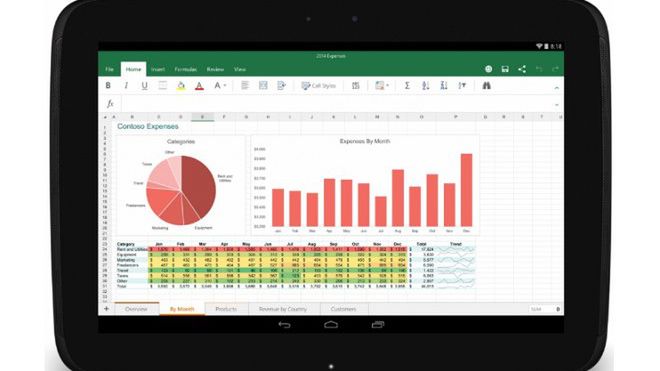Viewport: 660px width, 371px height.
Task: Open the Products sheet tab
Action: tap(226, 309)
